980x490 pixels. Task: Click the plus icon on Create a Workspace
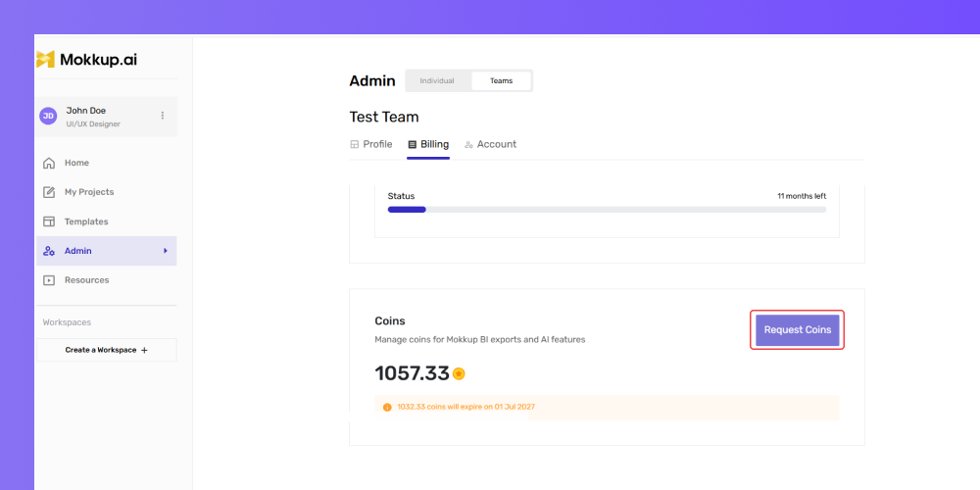click(144, 351)
